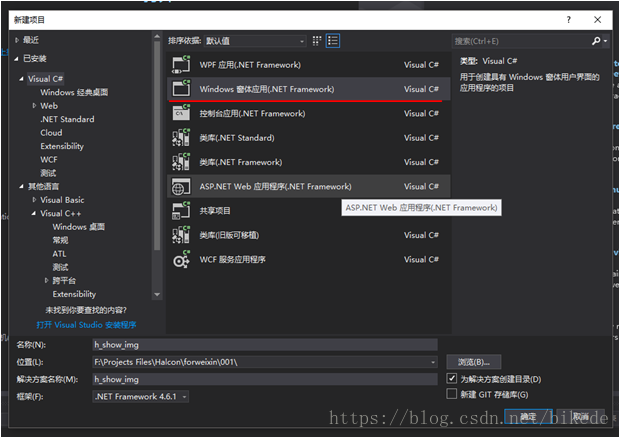
Task: Expand the 最近 tree node
Action: 17,40
